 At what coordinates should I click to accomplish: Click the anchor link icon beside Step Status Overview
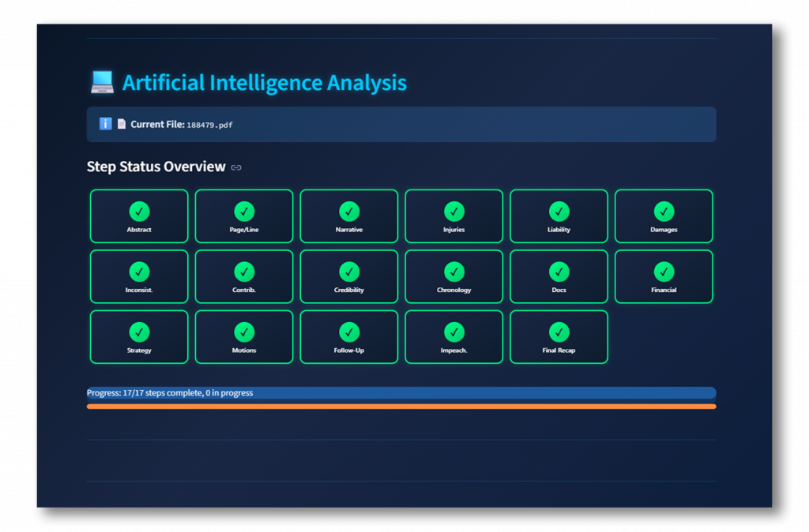[x=236, y=167]
